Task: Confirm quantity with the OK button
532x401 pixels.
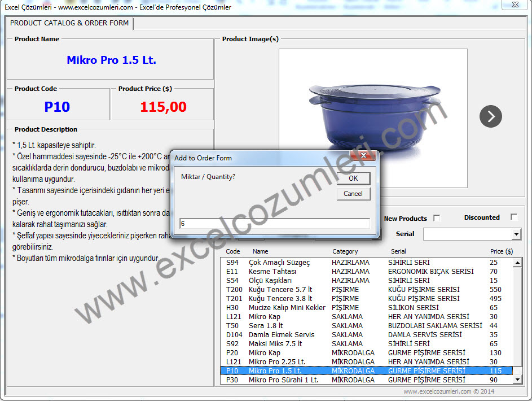Action: 353,178
